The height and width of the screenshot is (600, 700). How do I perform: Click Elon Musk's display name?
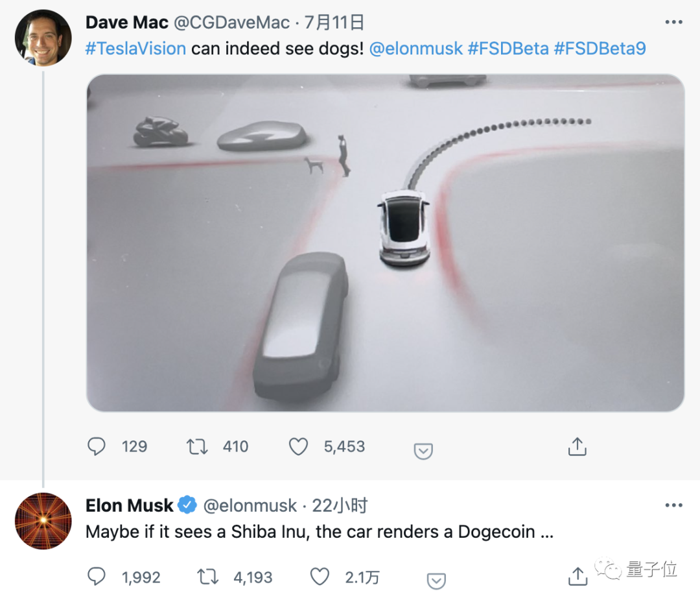click(x=130, y=505)
